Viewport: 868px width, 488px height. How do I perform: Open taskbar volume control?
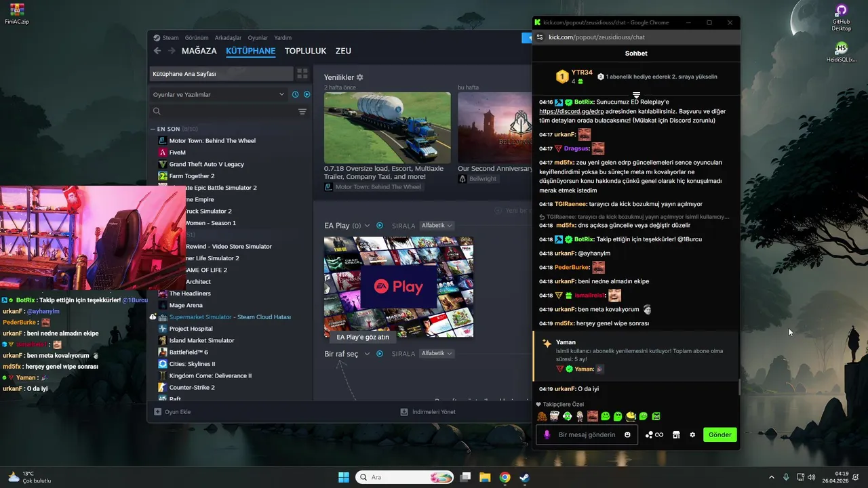pos(812,477)
